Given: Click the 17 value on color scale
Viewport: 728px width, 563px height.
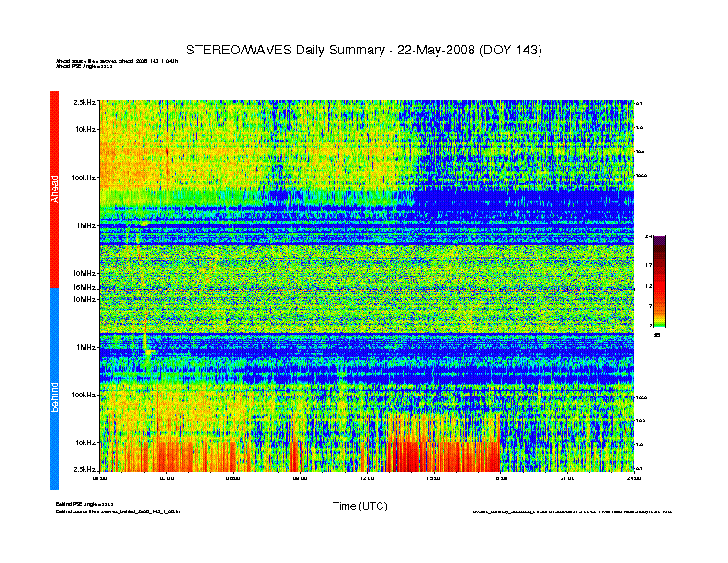Looking at the screenshot, I should 648,265.
